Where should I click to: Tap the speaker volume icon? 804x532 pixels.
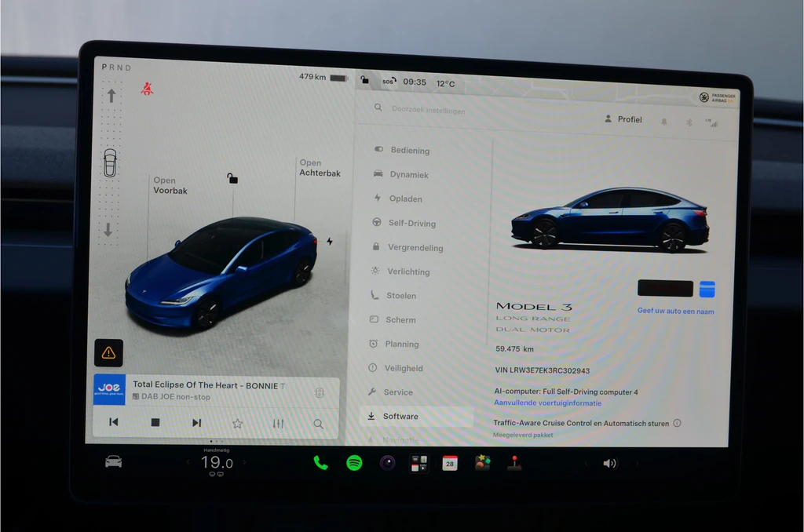pos(609,463)
